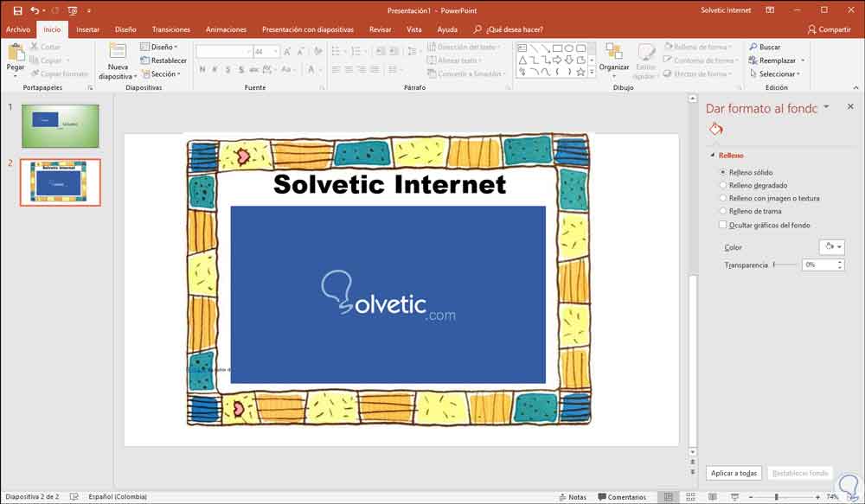
Task: Select Relleno de trama radio option
Action: 722,211
